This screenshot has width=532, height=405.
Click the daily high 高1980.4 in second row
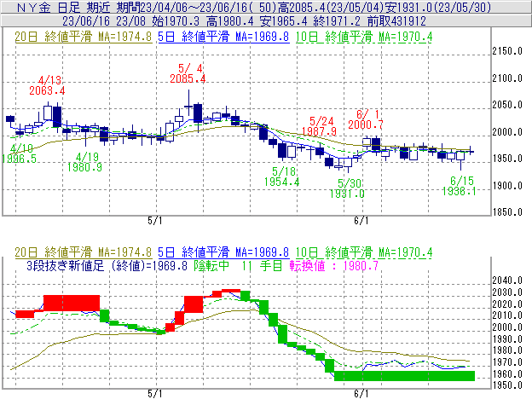coord(229,21)
